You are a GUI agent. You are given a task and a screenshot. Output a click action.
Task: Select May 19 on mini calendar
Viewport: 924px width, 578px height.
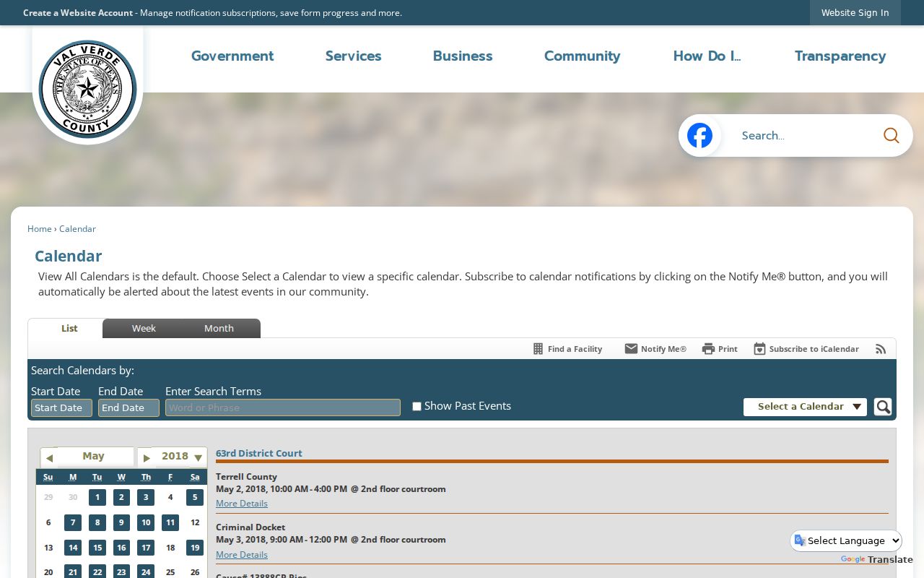coord(195,548)
